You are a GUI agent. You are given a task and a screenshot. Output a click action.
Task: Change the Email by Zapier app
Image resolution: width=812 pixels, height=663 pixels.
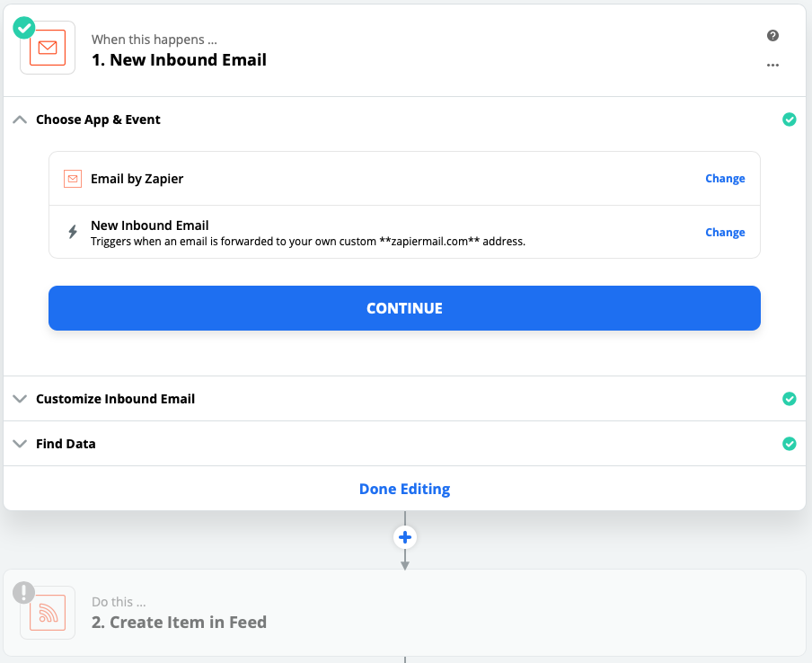coord(725,179)
